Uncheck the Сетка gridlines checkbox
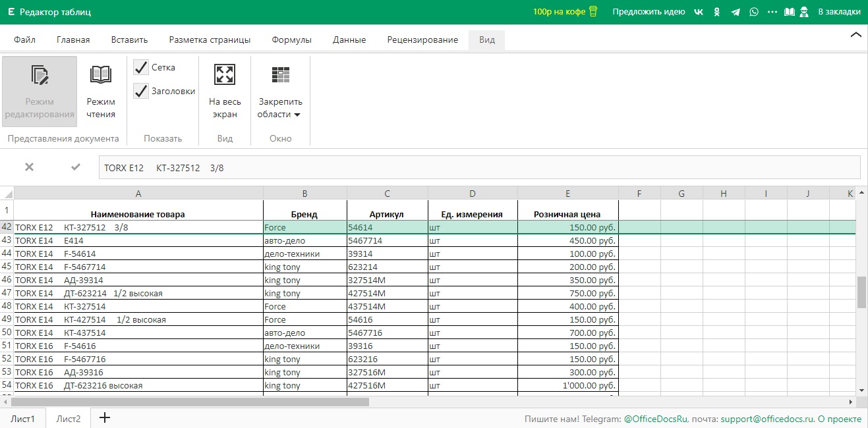Image resolution: width=868 pixels, height=428 pixels. tap(141, 67)
